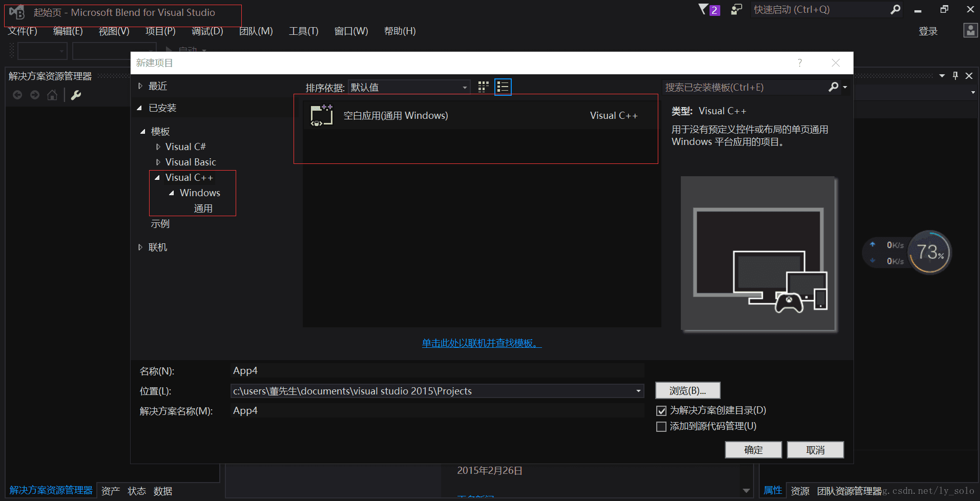
Task: Click the link to find templates online
Action: tap(482, 343)
